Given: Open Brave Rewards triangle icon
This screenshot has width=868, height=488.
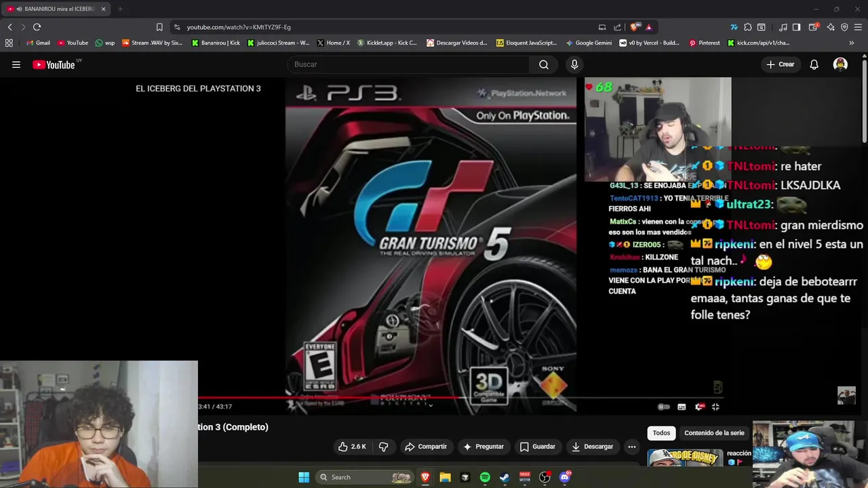Looking at the screenshot, I should point(649,27).
